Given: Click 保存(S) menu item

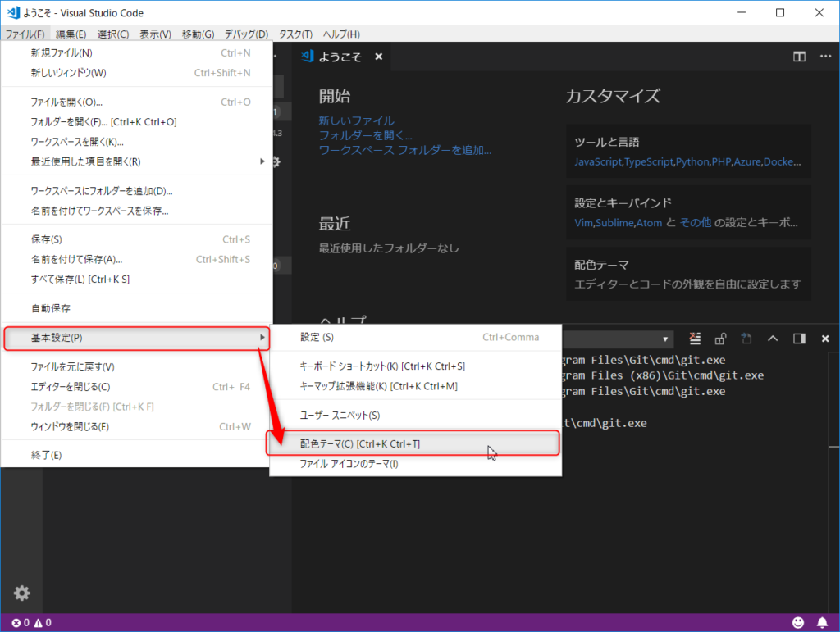Looking at the screenshot, I should pyautogui.click(x=137, y=239).
